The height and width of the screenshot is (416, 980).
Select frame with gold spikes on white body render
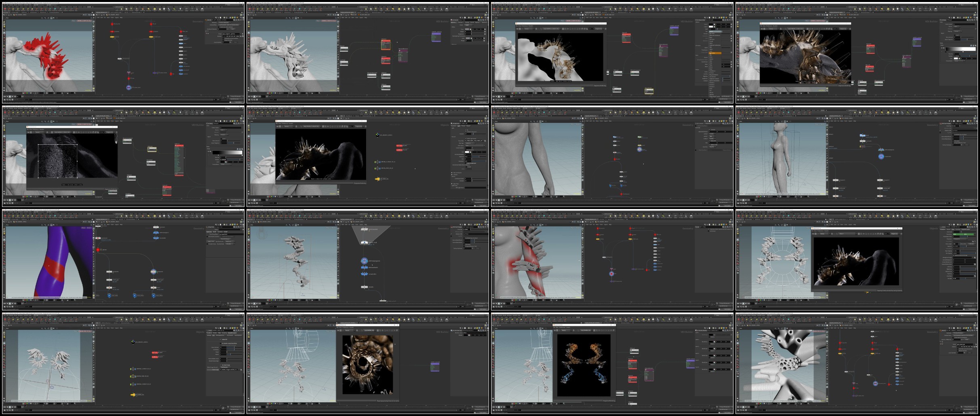[612, 52]
